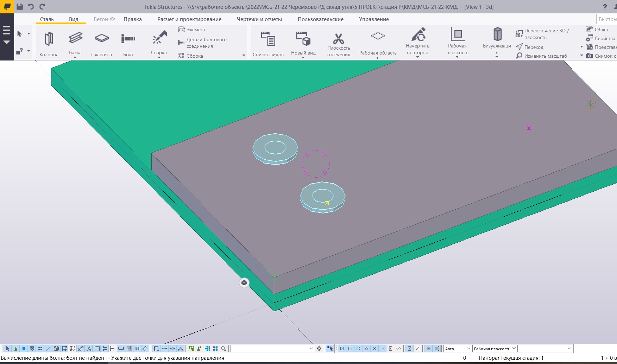
Task: Open Визуализация rendering options
Action: 497,42
